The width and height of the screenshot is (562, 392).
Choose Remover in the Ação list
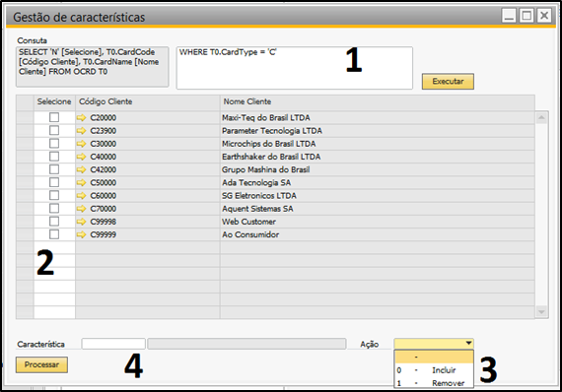pyautogui.click(x=434, y=383)
